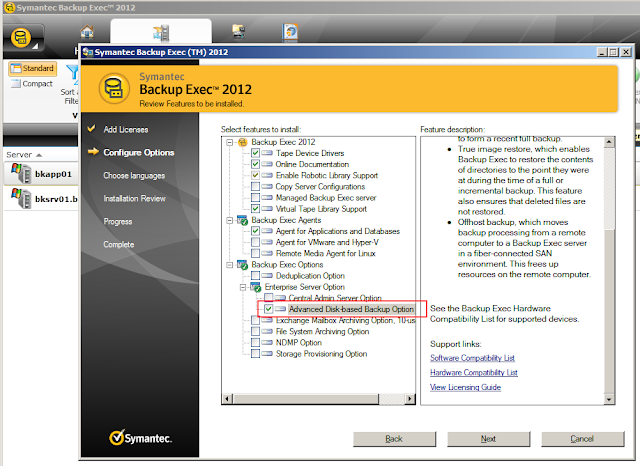Check Agent for VMware and Hyper-V
The image size is (640, 466).
coord(256,242)
